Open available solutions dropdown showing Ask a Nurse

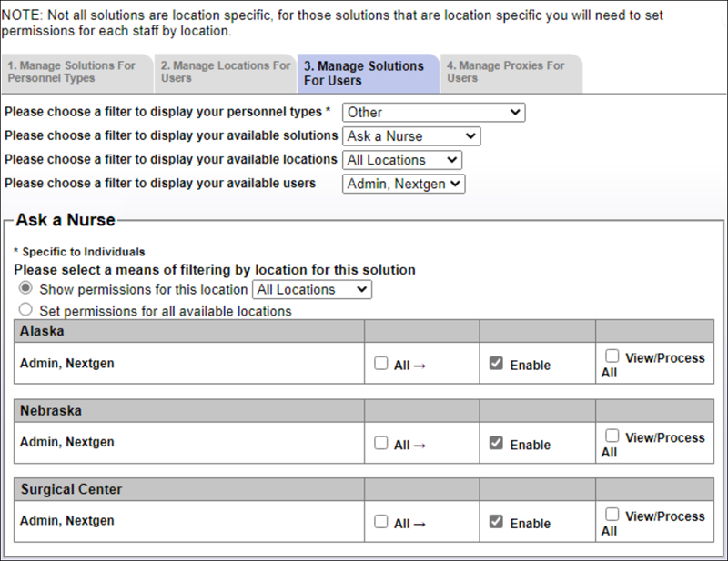[x=411, y=136]
